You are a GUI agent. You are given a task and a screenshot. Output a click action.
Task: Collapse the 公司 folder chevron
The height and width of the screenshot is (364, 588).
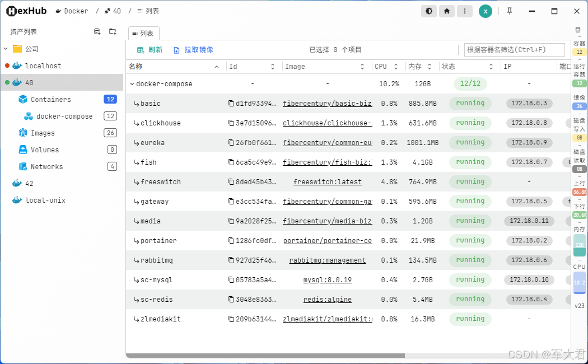click(x=6, y=49)
